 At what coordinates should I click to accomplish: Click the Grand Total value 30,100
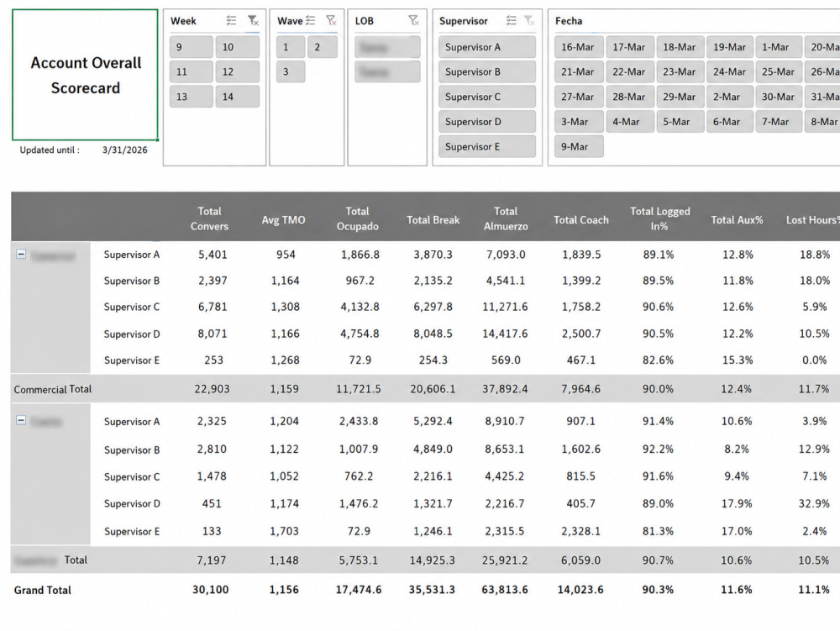pyautogui.click(x=211, y=590)
